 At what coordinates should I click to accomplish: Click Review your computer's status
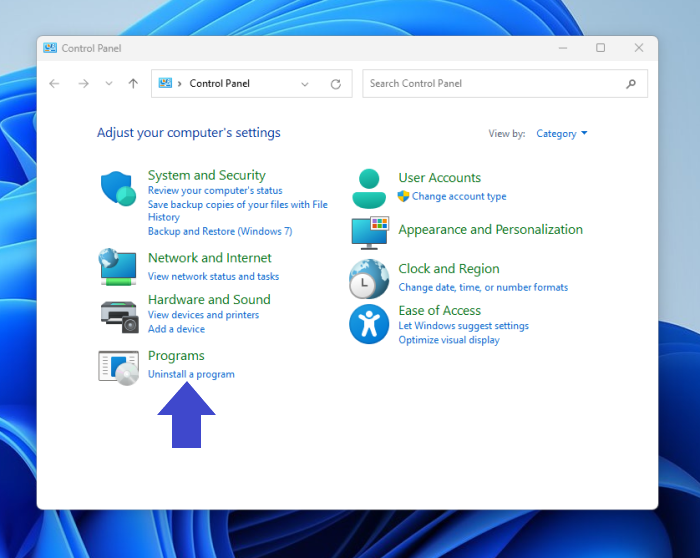pyautogui.click(x=215, y=191)
